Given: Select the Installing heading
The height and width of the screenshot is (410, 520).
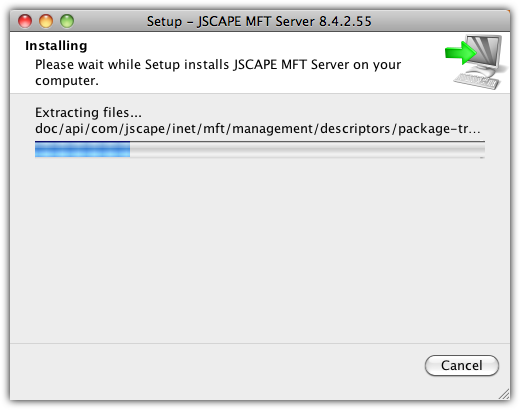Looking at the screenshot, I should coord(56,46).
